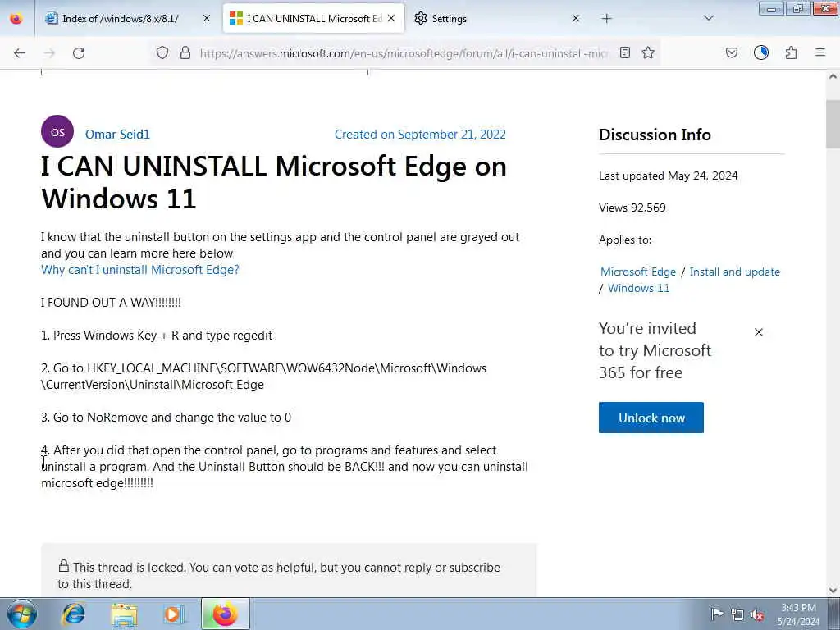This screenshot has height=630, width=840.
Task: Click the Firefox taskbar button
Action: pos(226,614)
